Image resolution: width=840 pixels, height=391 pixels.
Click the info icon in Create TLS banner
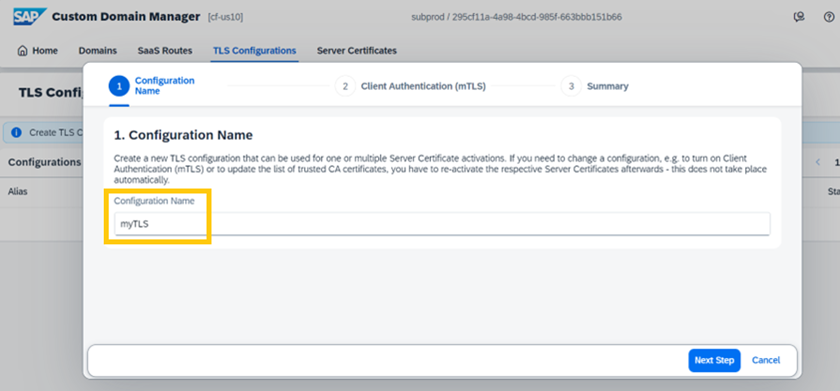[16, 132]
